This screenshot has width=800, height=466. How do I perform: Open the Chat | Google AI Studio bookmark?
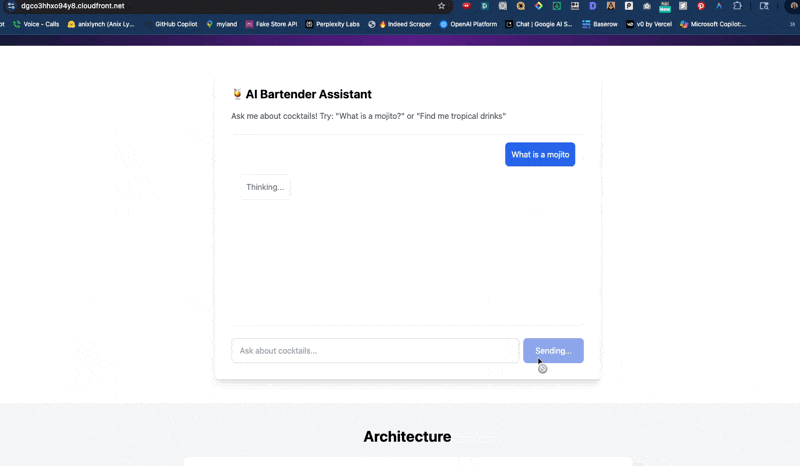pos(538,24)
